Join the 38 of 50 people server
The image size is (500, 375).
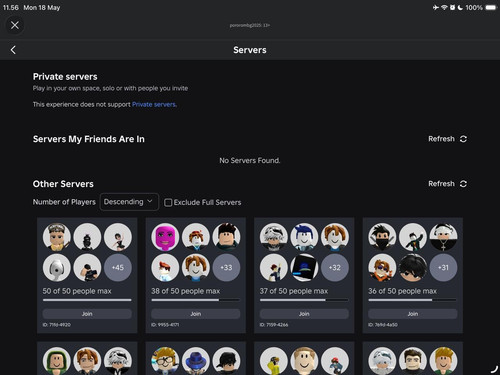coord(196,314)
